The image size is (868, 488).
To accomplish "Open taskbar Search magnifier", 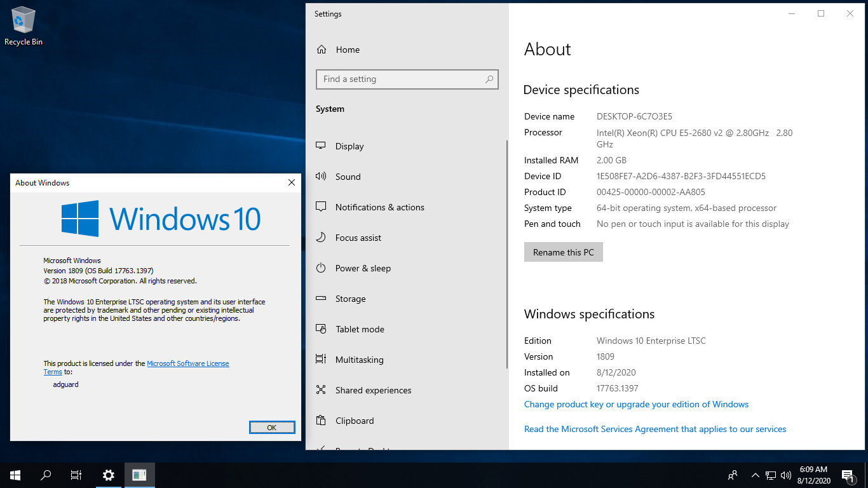I will (46, 475).
